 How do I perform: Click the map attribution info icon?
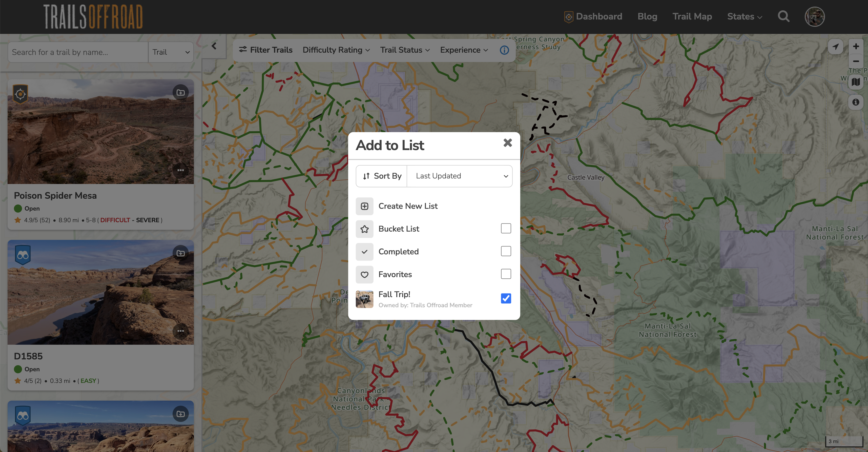[x=856, y=102]
